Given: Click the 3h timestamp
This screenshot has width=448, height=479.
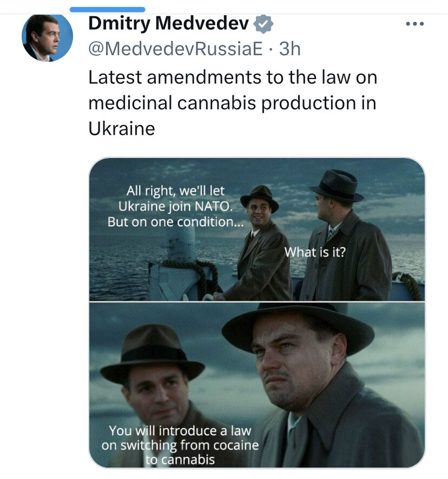Looking at the screenshot, I should pyautogui.click(x=289, y=49).
